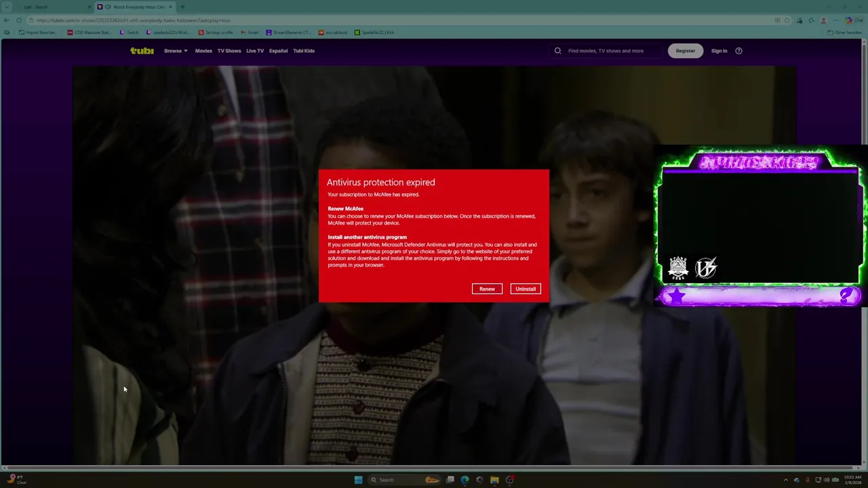Click the search magnifier icon on Tubi

558,51
